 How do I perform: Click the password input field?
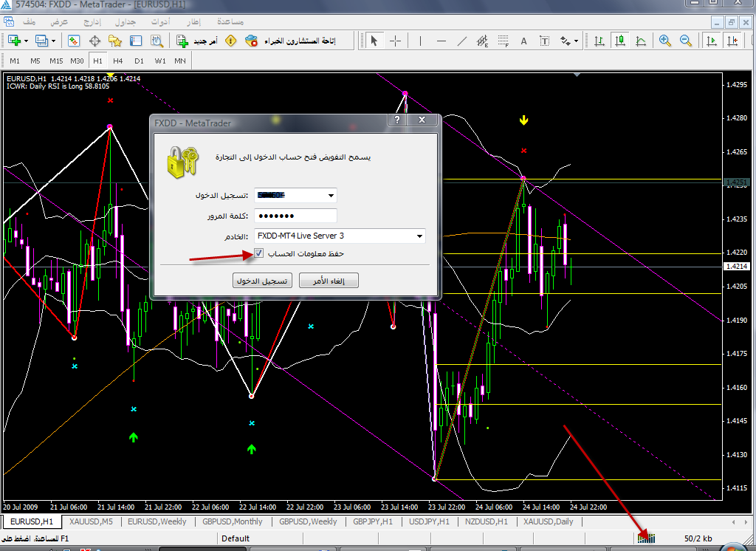pos(295,216)
